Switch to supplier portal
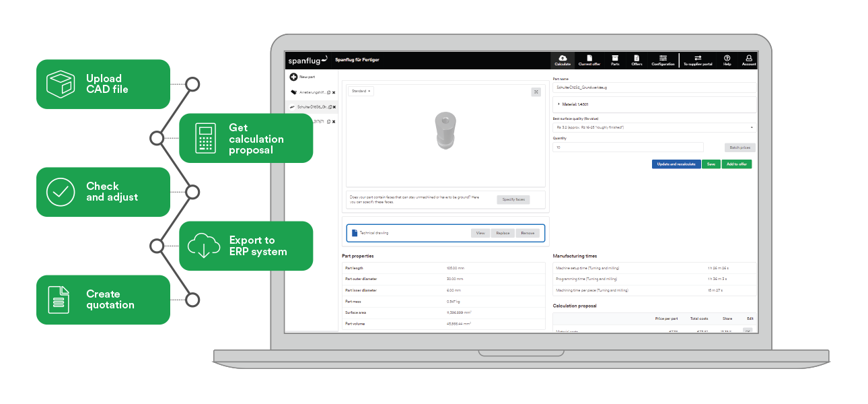Image resolution: width=868 pixels, height=404 pixels. [x=698, y=61]
